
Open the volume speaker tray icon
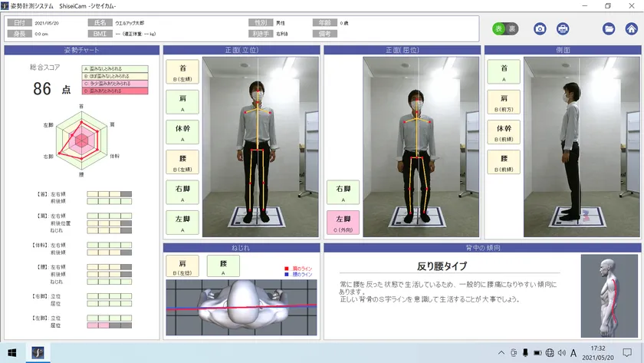pos(561,353)
